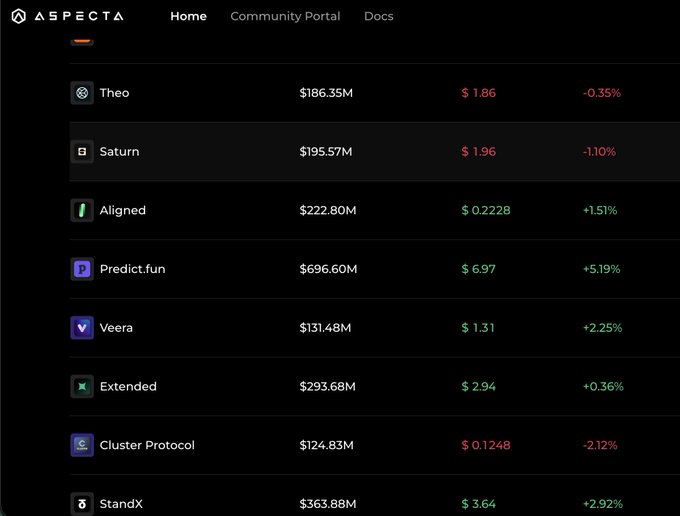Open the Theo project name
This screenshot has height=516, width=680.
pos(114,93)
